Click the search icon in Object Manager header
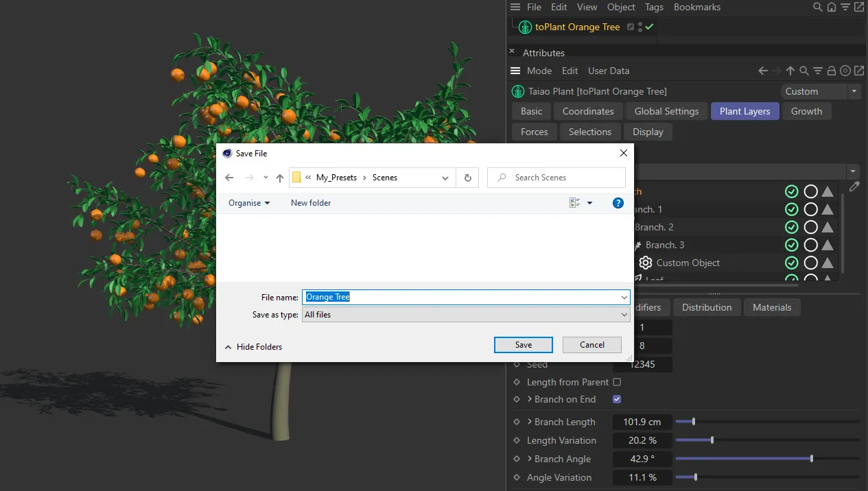 pos(817,7)
